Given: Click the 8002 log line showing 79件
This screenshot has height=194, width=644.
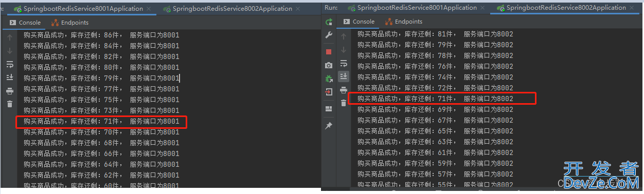Looking at the screenshot, I should 435,45.
